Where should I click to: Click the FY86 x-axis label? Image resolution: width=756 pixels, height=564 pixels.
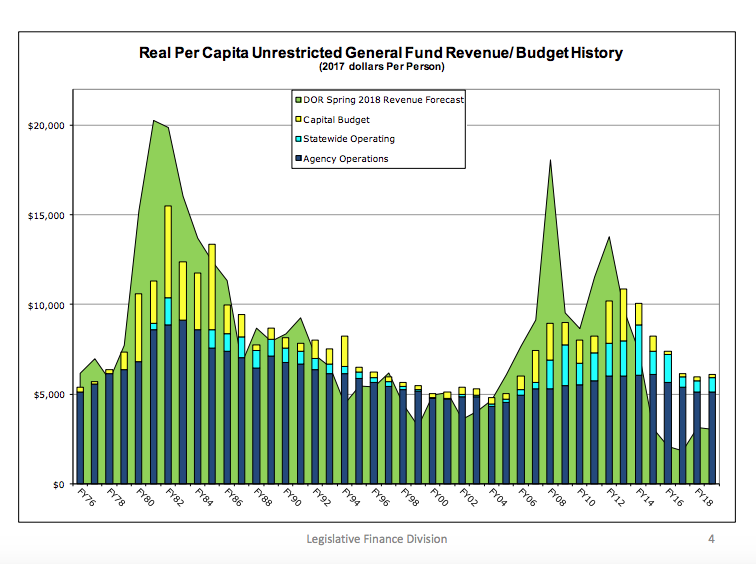(234, 497)
